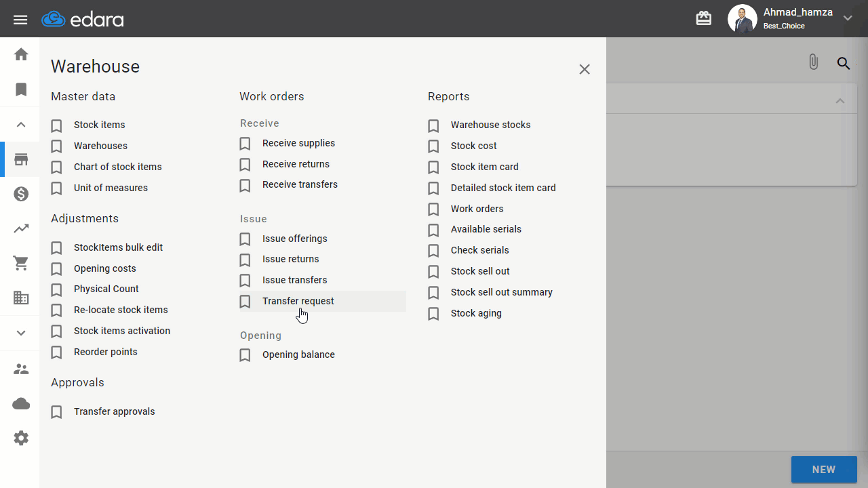The image size is (868, 488).
Task: Collapse sidebar section with up chevron
Action: [x=21, y=125]
